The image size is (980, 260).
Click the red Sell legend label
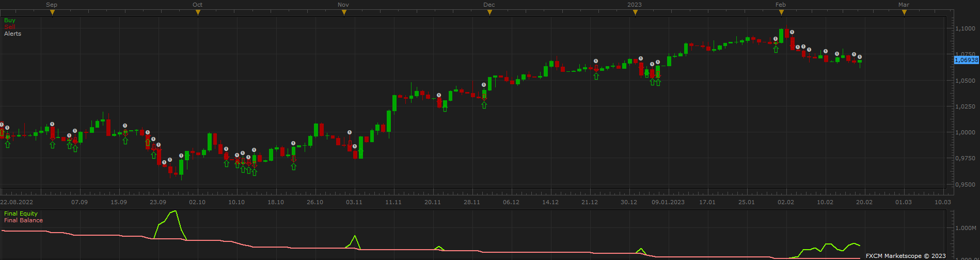coord(10,27)
